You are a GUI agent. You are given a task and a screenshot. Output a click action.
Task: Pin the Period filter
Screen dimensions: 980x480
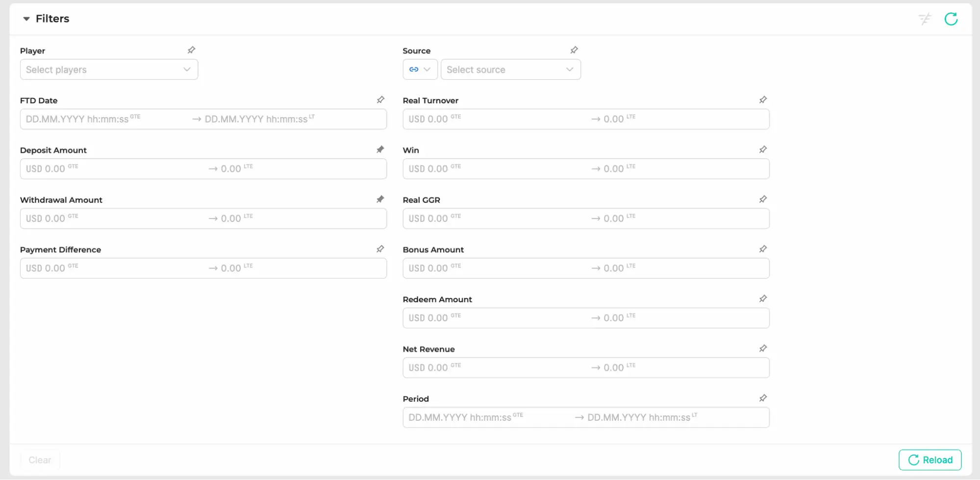click(763, 398)
